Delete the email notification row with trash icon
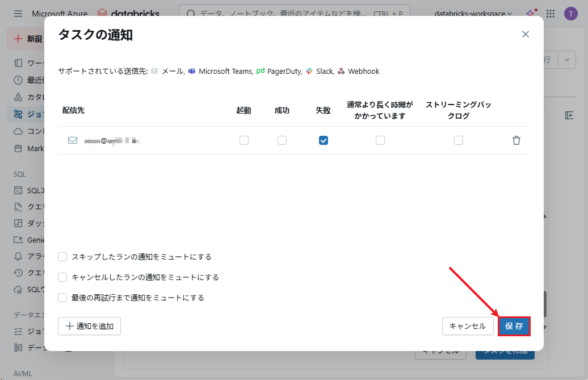 (x=516, y=140)
